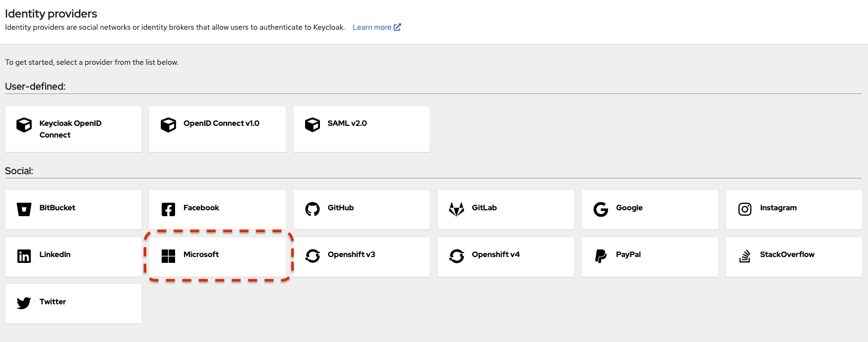Click the Facebook logo icon
This screenshot has width=868, height=342.
[x=168, y=209]
